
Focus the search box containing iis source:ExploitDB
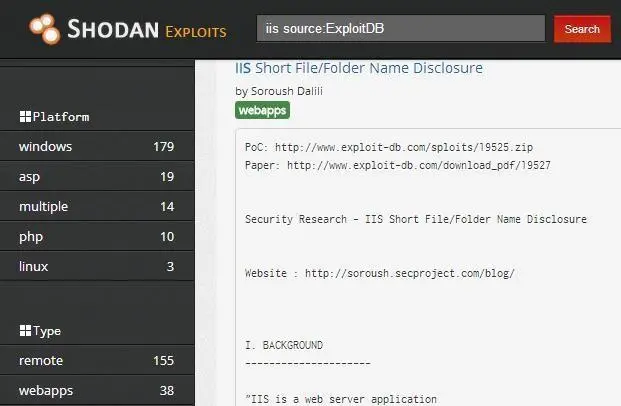point(401,29)
